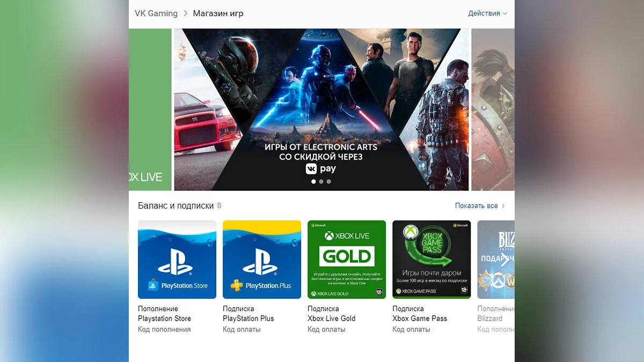This screenshot has height=362, width=644.
Task: Open the Xbox Live Gold card image
Action: 347,260
